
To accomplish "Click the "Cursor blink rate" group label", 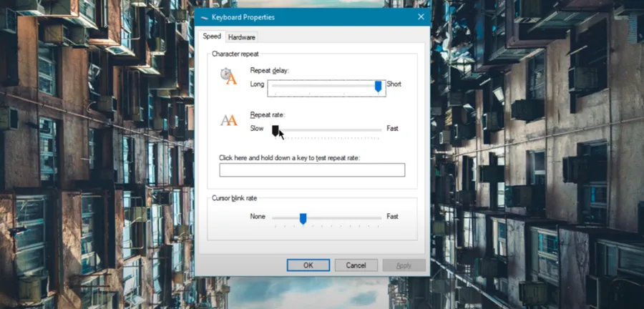I will click(234, 198).
